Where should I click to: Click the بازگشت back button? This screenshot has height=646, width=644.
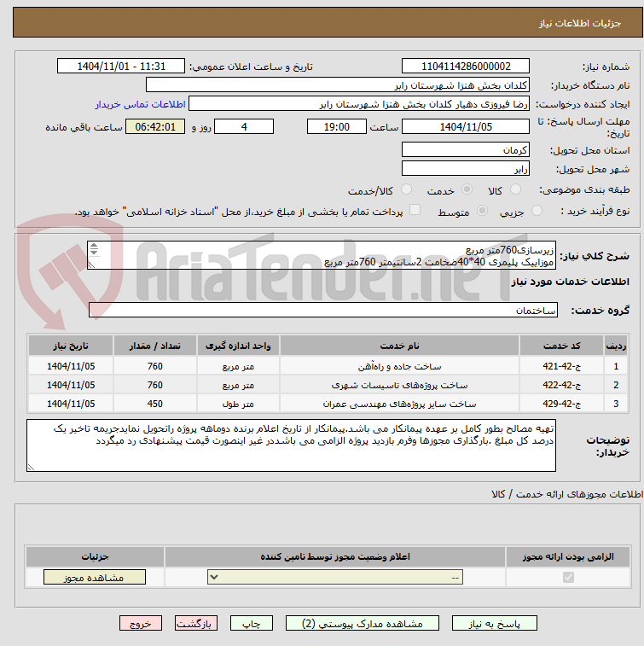tap(196, 623)
